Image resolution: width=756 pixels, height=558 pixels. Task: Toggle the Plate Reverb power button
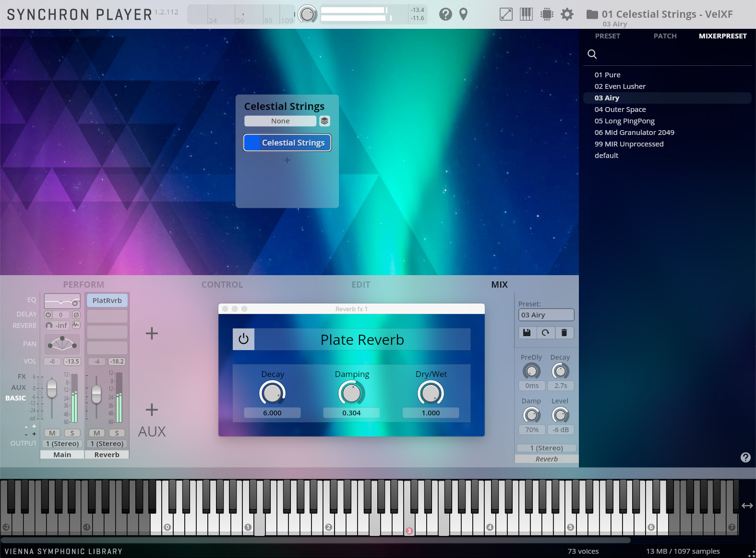coord(243,339)
